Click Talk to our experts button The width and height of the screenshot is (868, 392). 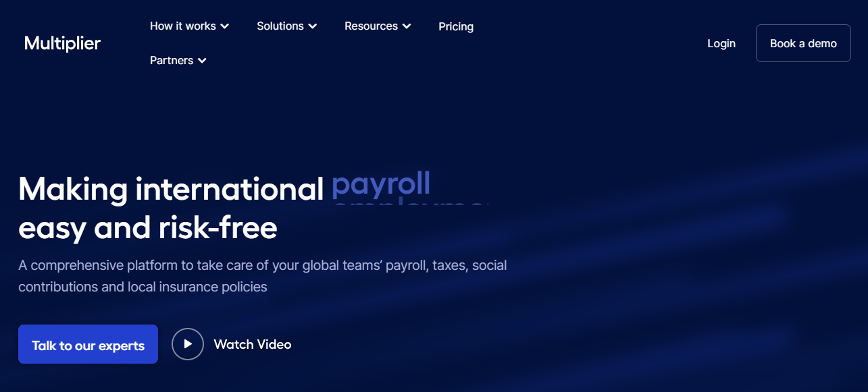click(x=88, y=344)
